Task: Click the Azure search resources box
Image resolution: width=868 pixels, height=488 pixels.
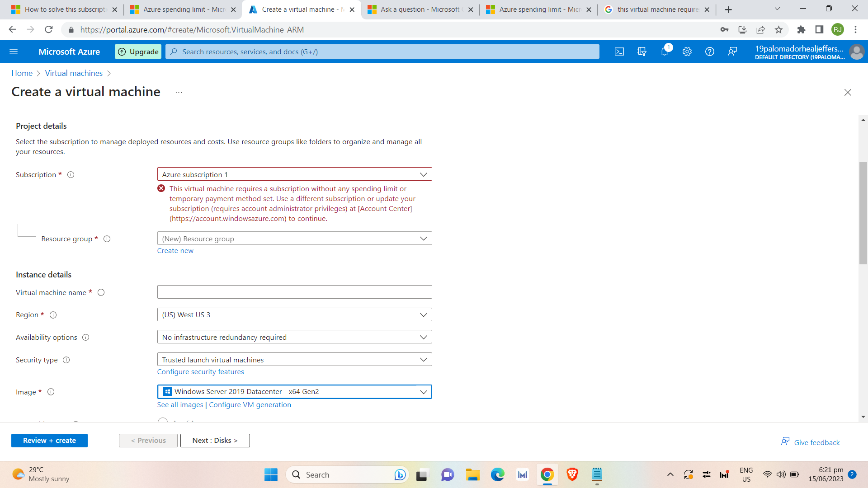Action: click(x=382, y=52)
